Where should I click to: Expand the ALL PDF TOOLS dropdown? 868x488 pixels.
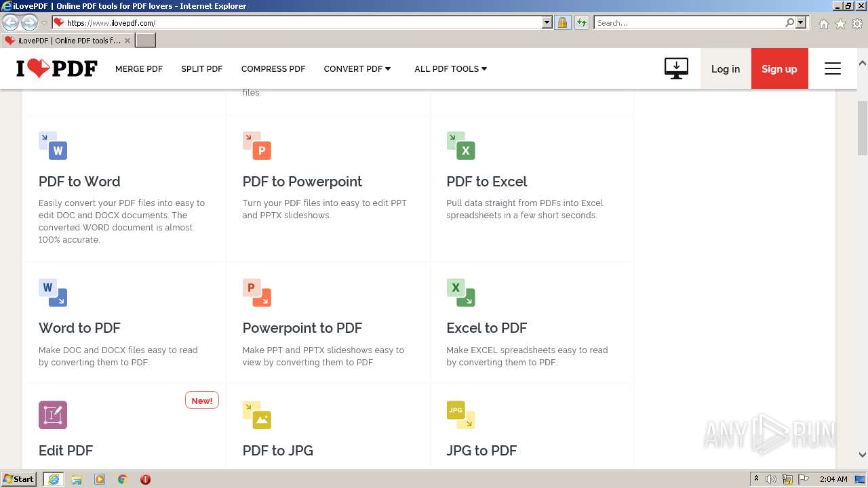click(451, 69)
